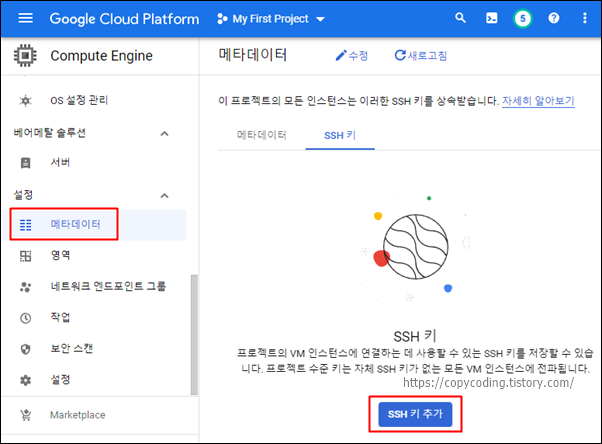Image resolution: width=602 pixels, height=444 pixels.
Task: Click the Compute Engine header title
Action: 102,56
